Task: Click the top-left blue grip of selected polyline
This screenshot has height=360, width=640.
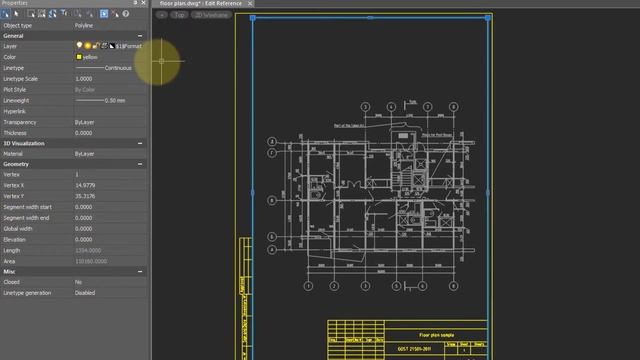Action: tap(253, 18)
